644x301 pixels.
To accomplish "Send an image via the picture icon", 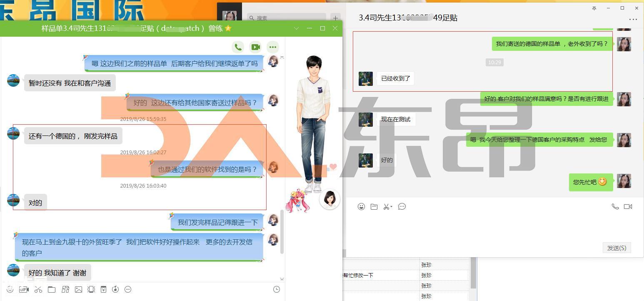I will point(78,289).
